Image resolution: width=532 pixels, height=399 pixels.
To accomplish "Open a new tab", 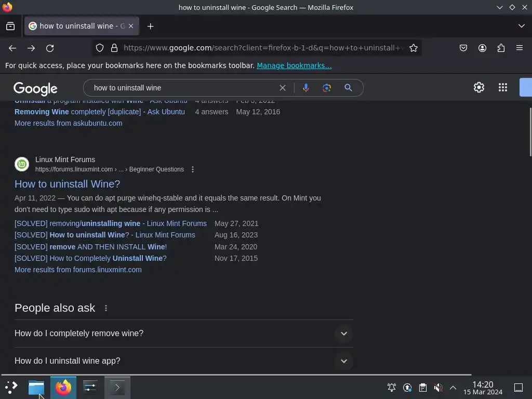I will pos(150,26).
